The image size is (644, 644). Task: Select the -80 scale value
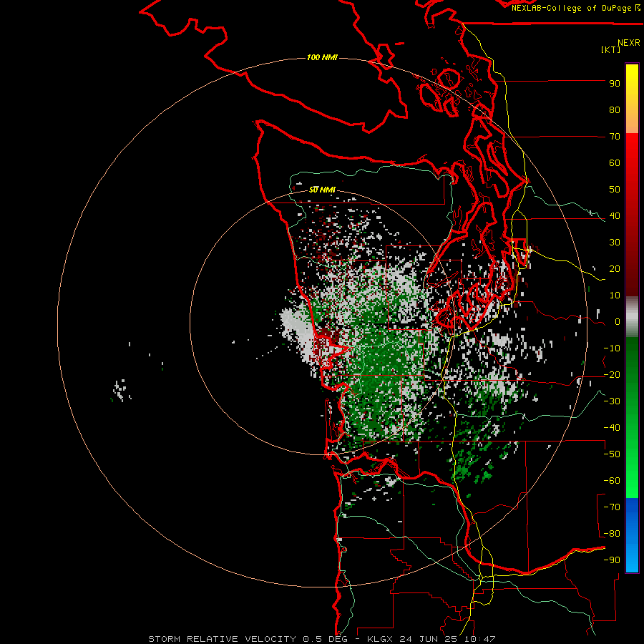pyautogui.click(x=612, y=534)
